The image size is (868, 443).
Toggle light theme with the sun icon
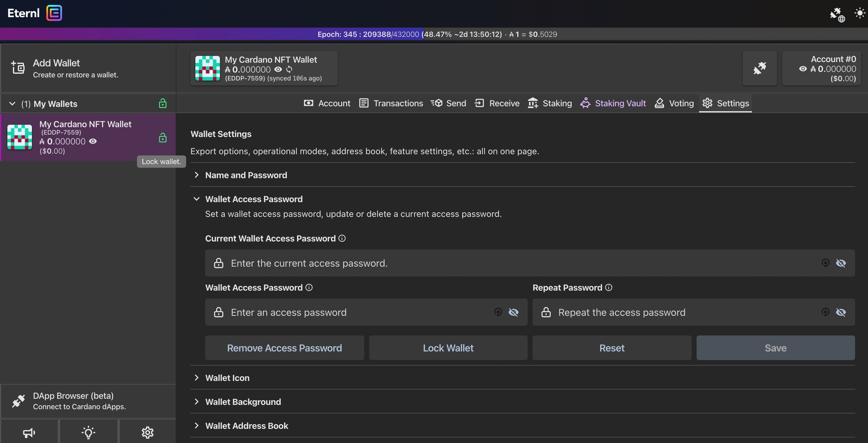(859, 13)
